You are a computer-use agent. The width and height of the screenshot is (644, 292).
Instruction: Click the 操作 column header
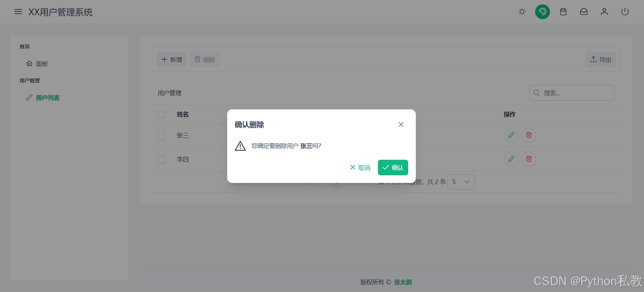510,114
